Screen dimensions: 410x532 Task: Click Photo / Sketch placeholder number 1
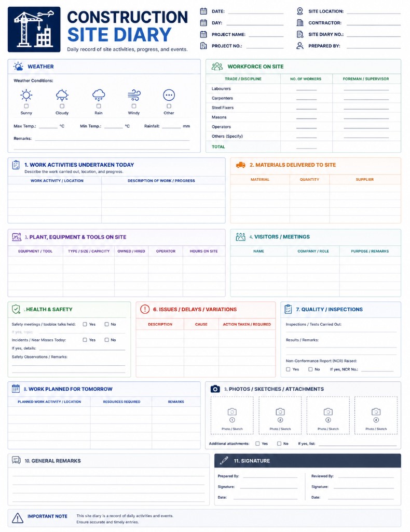point(232,415)
